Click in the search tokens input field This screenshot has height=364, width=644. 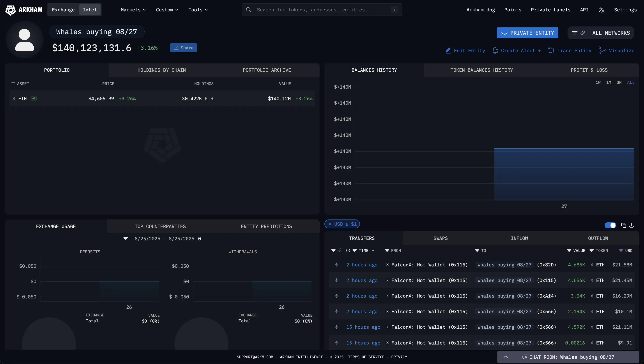coord(322,10)
